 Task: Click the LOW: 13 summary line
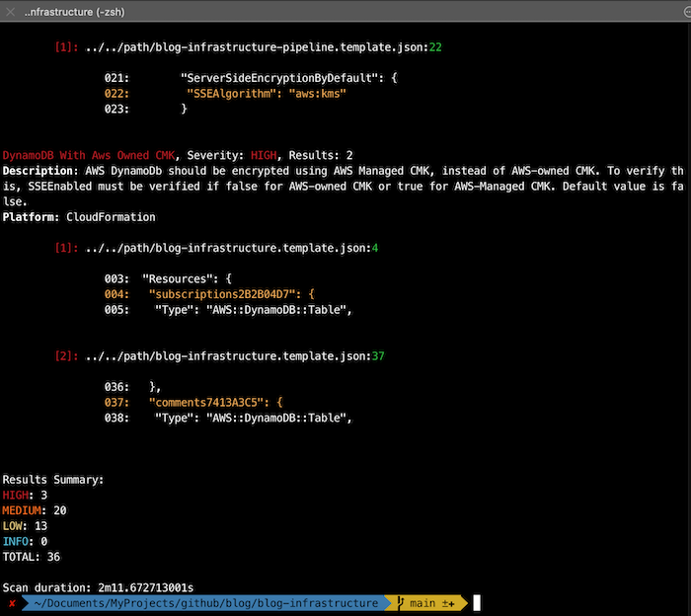pos(25,525)
